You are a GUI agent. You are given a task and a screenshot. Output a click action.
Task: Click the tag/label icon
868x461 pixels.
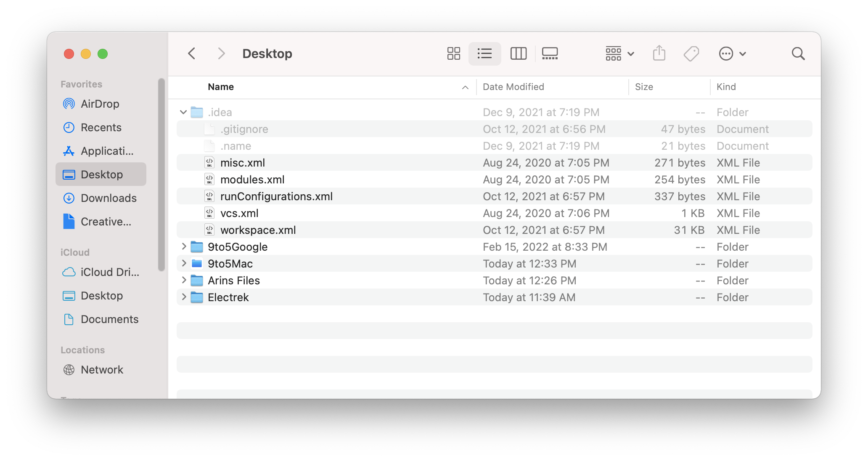(x=691, y=53)
